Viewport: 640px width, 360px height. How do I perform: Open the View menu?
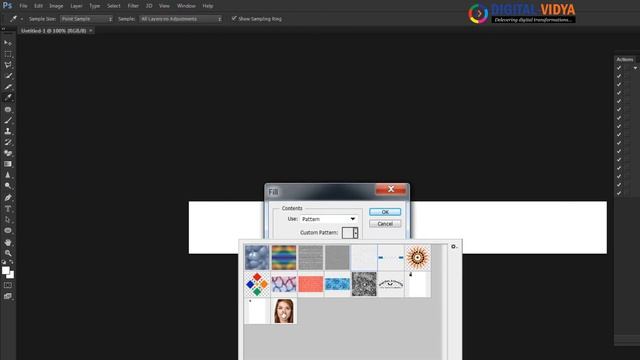click(x=164, y=6)
